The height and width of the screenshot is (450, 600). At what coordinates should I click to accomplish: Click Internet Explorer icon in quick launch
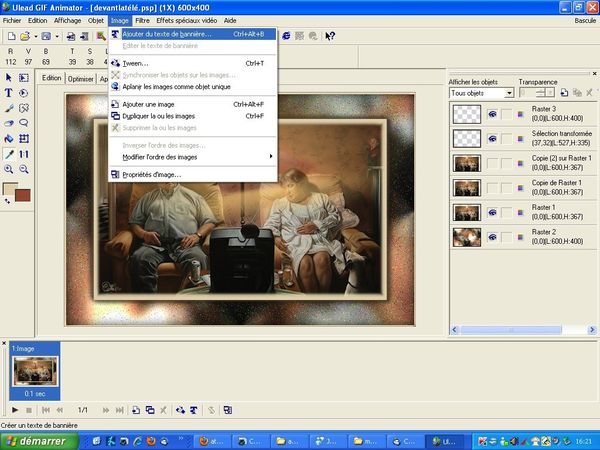coord(137,441)
